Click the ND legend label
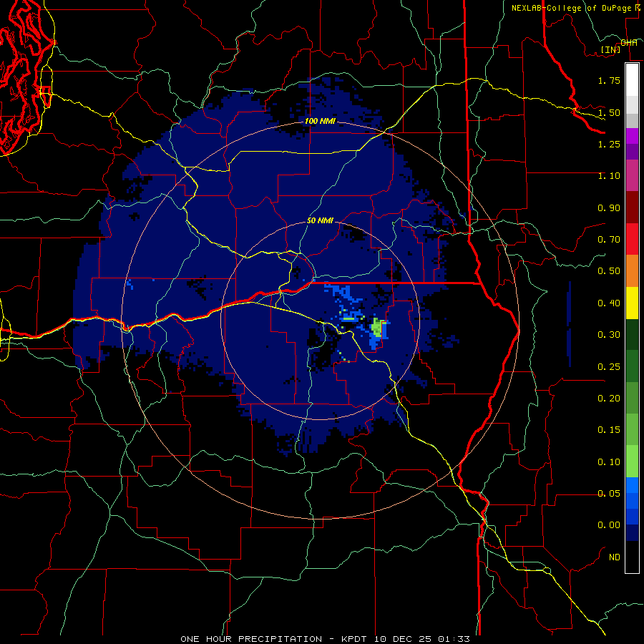Image resolution: width=644 pixels, height=644 pixels. pos(615,557)
